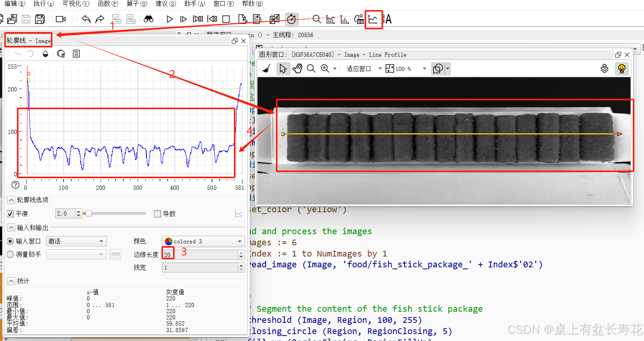Image resolution: width=644 pixels, height=341 pixels.
Task: Toggle the stopwatch profiler icon
Action: pyautogui.click(x=291, y=19)
